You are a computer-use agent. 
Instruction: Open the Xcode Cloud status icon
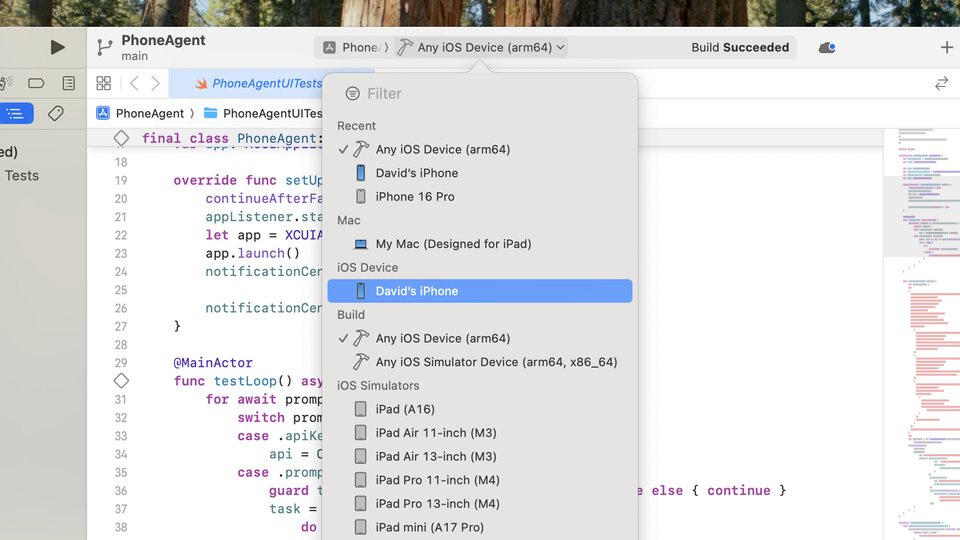pos(826,48)
